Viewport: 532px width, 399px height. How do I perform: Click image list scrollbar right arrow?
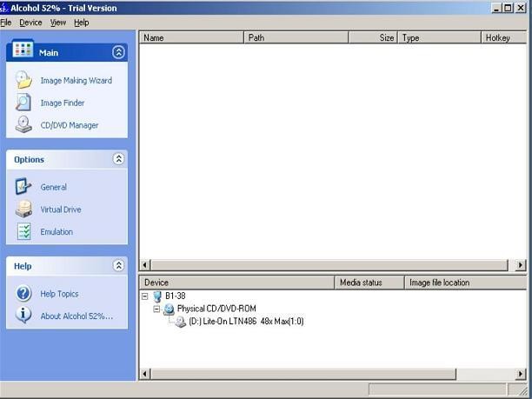tap(520, 264)
